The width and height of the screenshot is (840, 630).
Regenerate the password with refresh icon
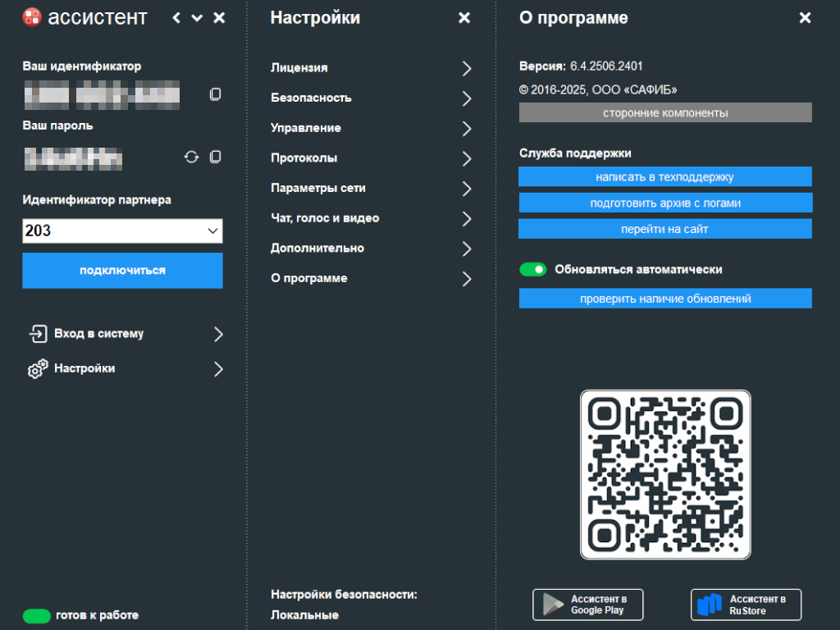click(x=191, y=157)
